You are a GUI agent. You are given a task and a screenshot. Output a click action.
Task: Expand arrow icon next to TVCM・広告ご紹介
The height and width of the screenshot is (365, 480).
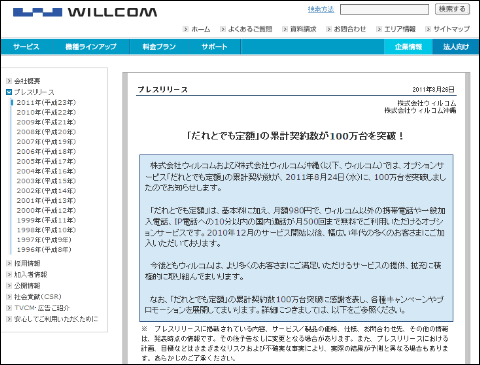click(9, 308)
